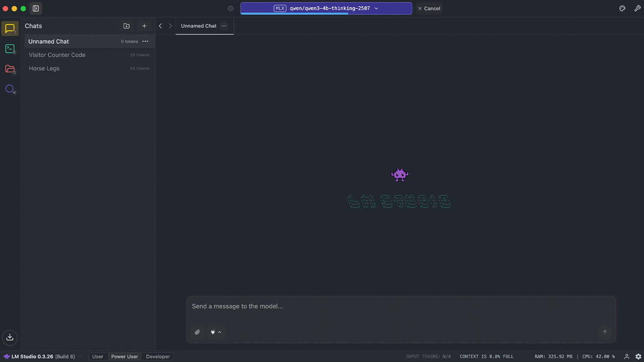Click the message input field
644x362 pixels.
click(401, 306)
